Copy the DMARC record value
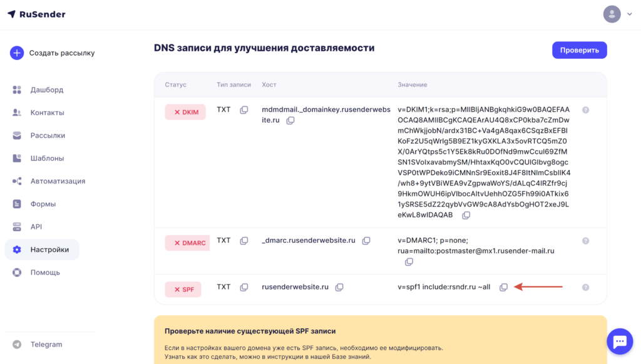This screenshot has width=641, height=364. [409, 262]
